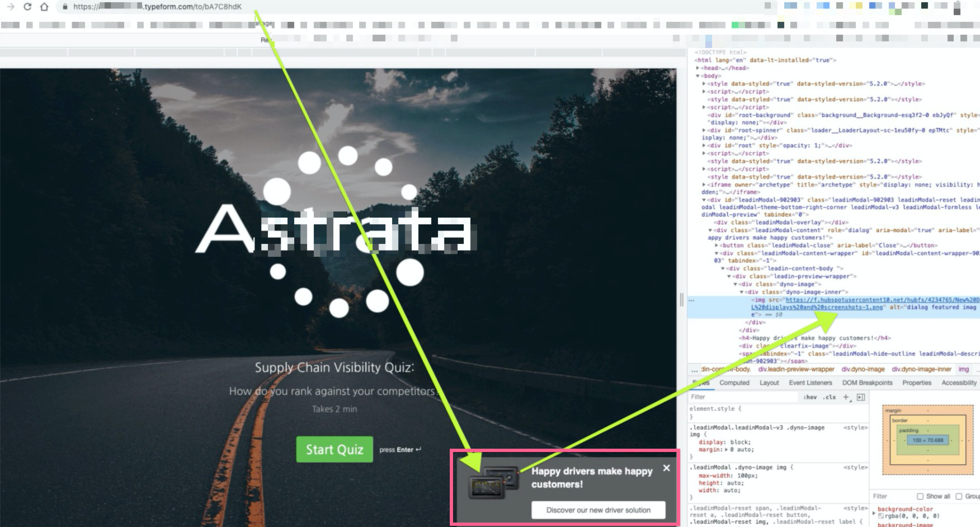Toggle the Show all checkbox

point(920,496)
